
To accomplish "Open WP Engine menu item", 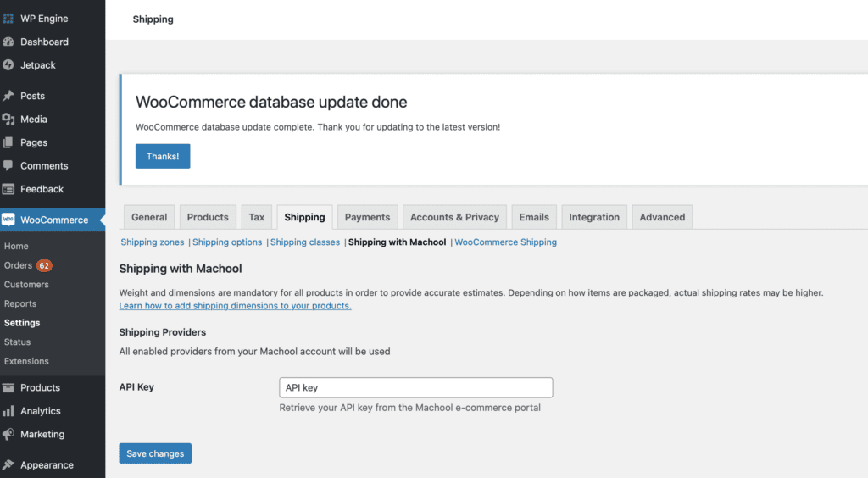I will point(44,19).
